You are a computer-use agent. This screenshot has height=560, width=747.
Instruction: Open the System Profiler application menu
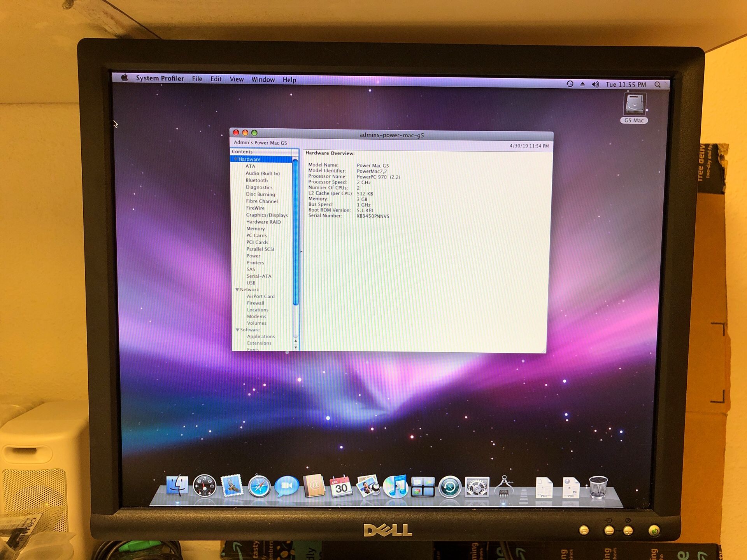coord(160,78)
